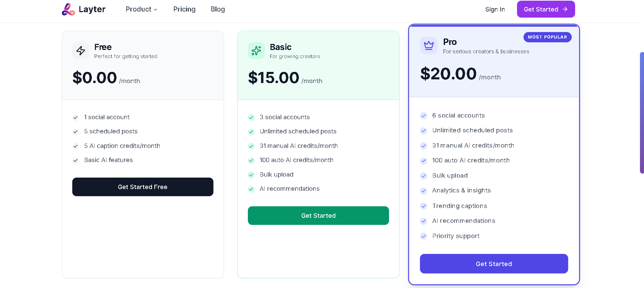Click 'Get Started Free' on the Free plan
This screenshot has height=288, width=644.
tap(143, 187)
